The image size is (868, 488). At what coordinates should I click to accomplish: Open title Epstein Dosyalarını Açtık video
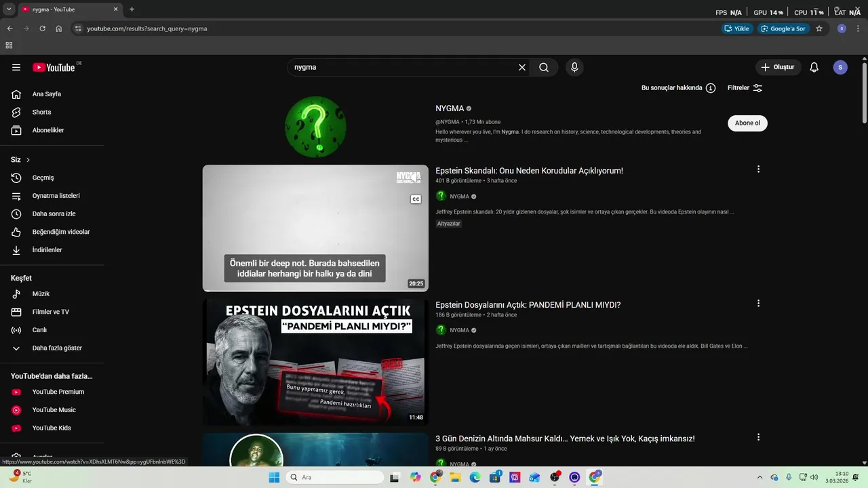click(x=528, y=305)
